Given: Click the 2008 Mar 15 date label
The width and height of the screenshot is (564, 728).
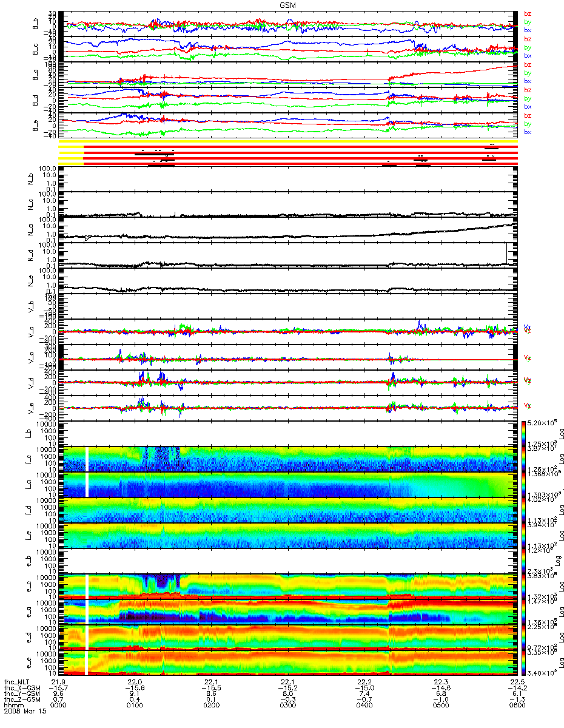Looking at the screenshot, I should pos(25,712).
